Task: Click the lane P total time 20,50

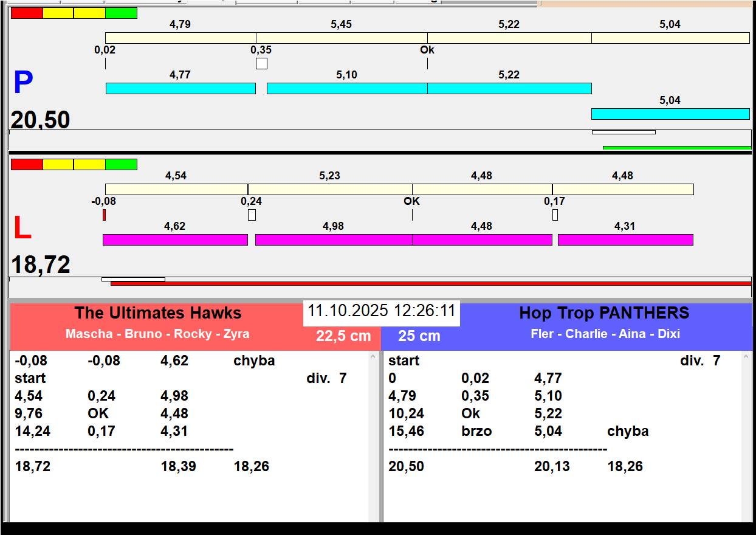Action: click(x=41, y=120)
